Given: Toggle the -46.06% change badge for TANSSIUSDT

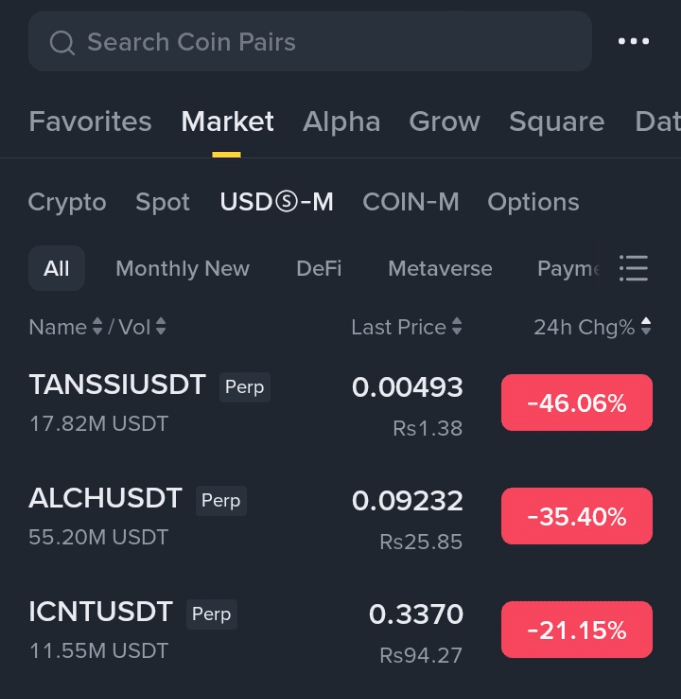Looking at the screenshot, I should [577, 403].
